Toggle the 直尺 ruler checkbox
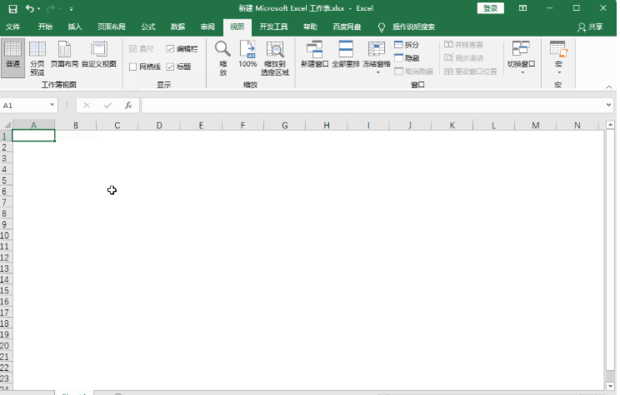This screenshot has height=395, width=620. tap(133, 49)
